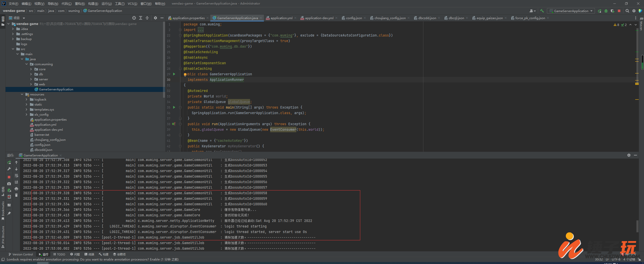This screenshot has height=264, width=644.
Task: Start debugging with the green bug icon
Action: pyautogui.click(x=606, y=11)
